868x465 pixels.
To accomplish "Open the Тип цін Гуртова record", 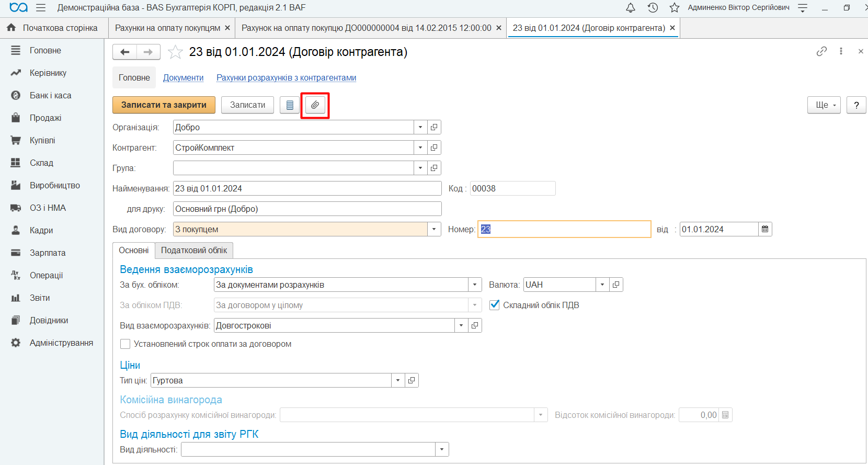I will point(412,380).
